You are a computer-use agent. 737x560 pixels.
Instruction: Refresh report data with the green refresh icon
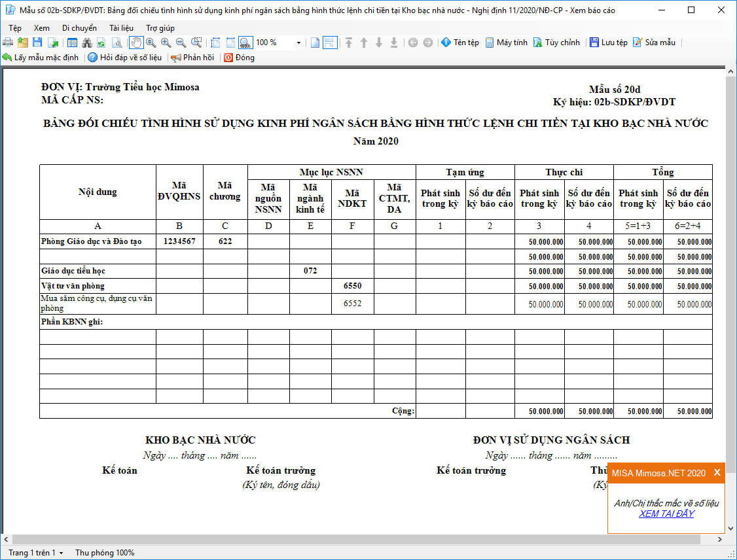tap(101, 43)
